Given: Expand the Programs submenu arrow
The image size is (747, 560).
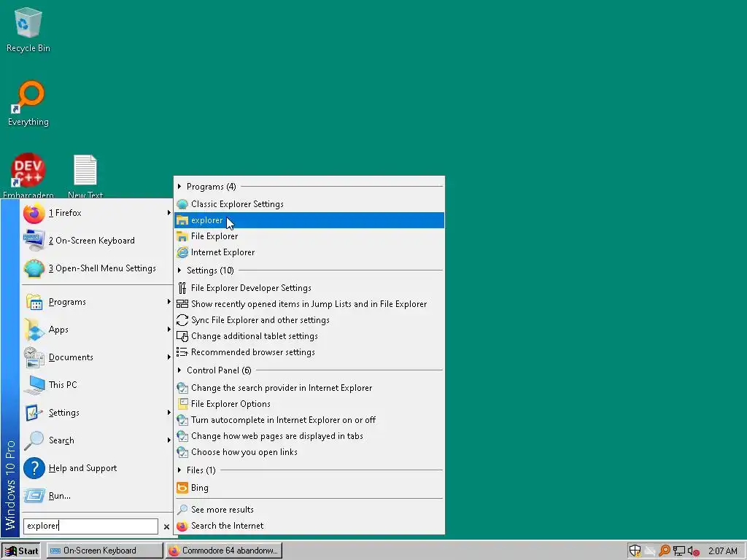Looking at the screenshot, I should point(169,302).
